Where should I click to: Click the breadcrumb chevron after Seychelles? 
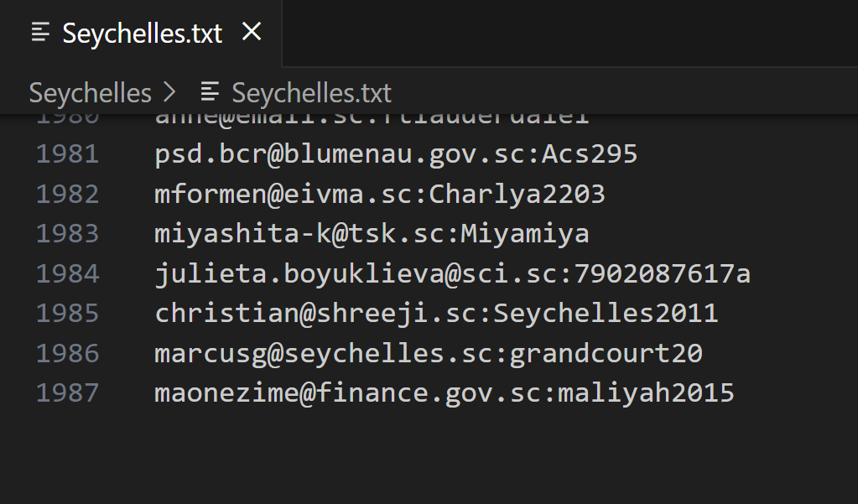(170, 92)
